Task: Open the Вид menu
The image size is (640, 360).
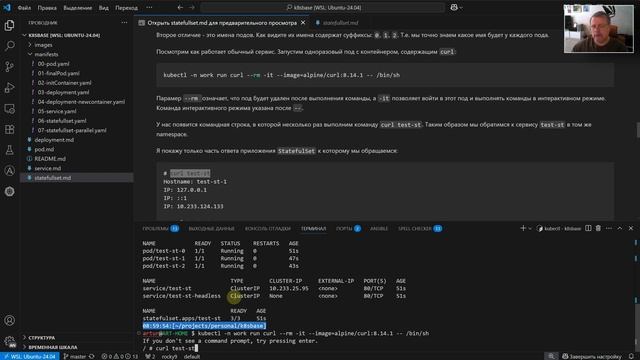Action: (104, 8)
